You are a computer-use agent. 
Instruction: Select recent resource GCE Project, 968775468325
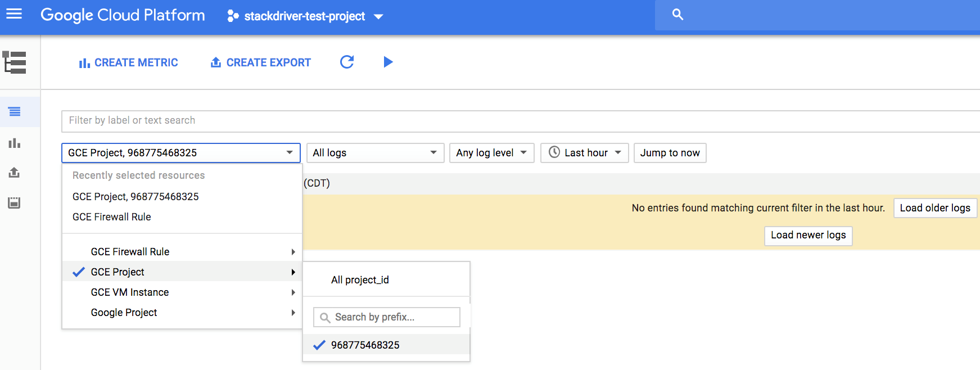(x=182, y=197)
